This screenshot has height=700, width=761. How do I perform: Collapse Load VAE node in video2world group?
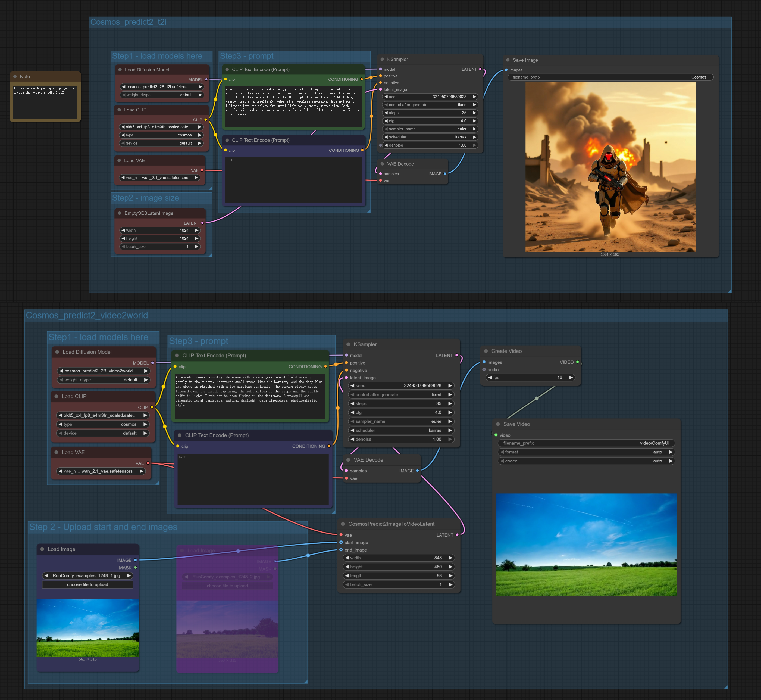tap(57, 452)
